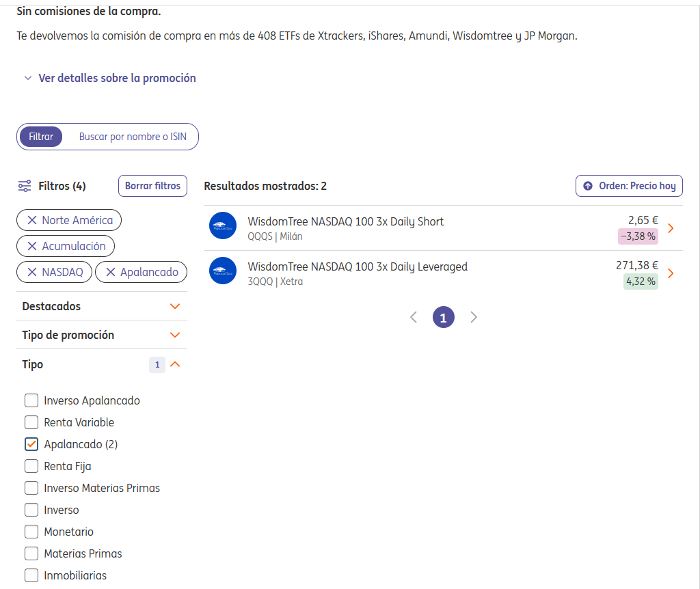Image resolution: width=700 pixels, height=589 pixels.
Task: Change sort order via Orden: Precio hoy
Action: click(x=629, y=186)
